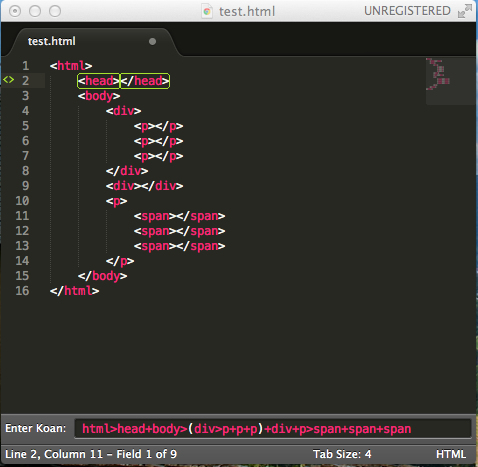
Task: Click the first span element on line 11
Action: (x=179, y=216)
